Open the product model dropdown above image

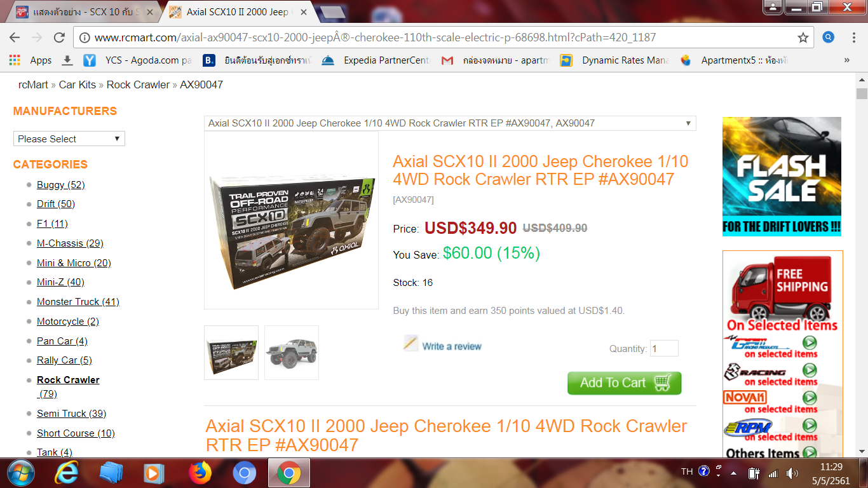coord(450,123)
